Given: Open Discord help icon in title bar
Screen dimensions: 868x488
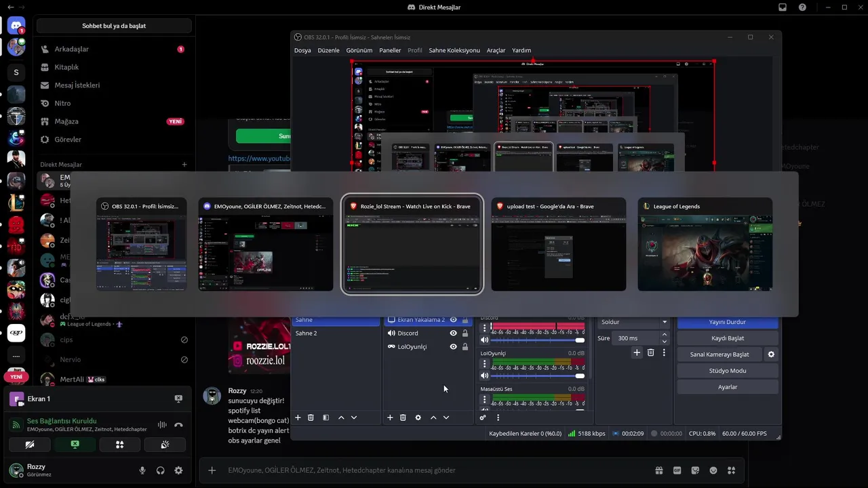Looking at the screenshot, I should coord(803,7).
